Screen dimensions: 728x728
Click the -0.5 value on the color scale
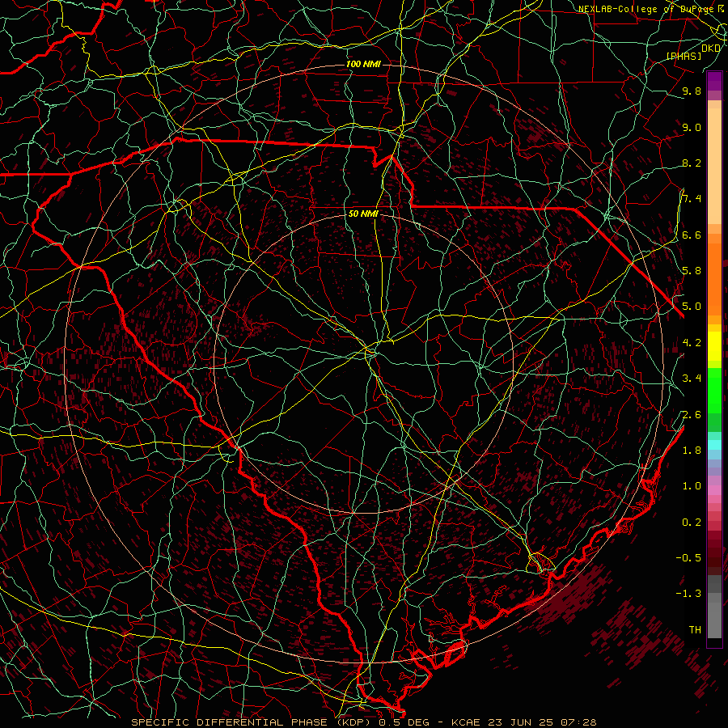(688, 558)
